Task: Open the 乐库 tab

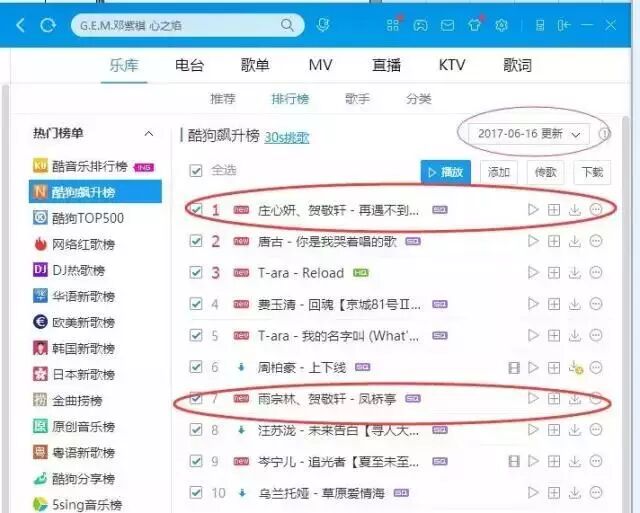Action: click(x=124, y=65)
